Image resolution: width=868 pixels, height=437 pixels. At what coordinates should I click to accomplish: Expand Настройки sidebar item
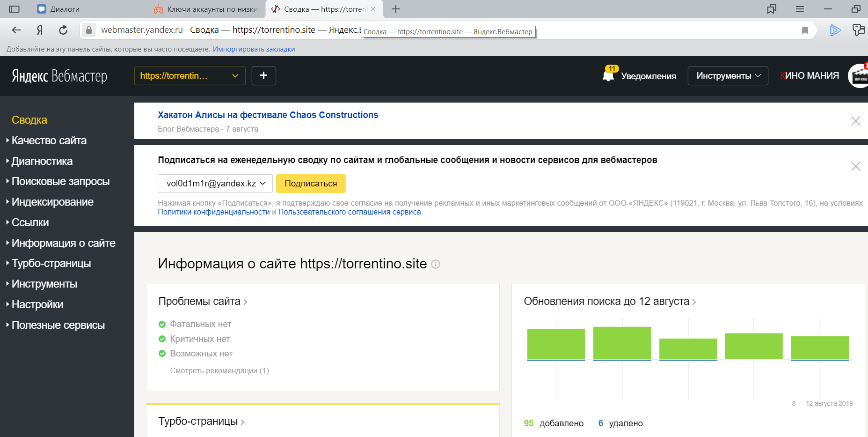[37, 304]
